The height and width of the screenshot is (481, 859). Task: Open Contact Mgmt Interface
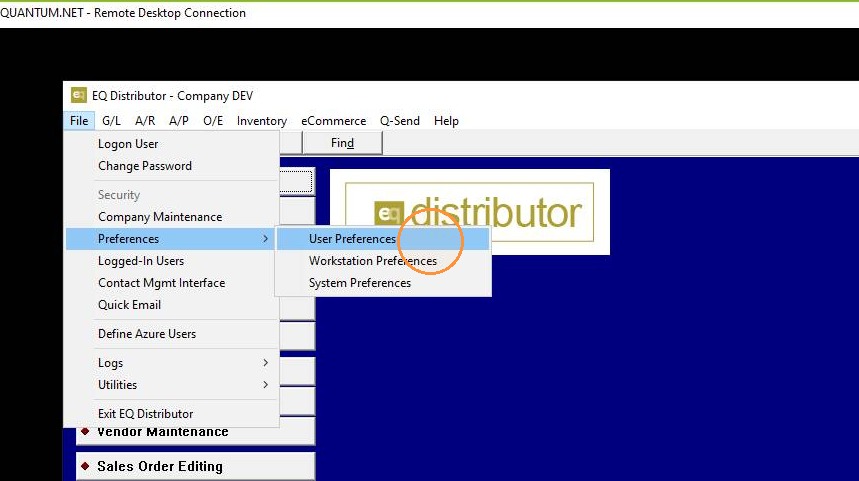click(x=171, y=283)
